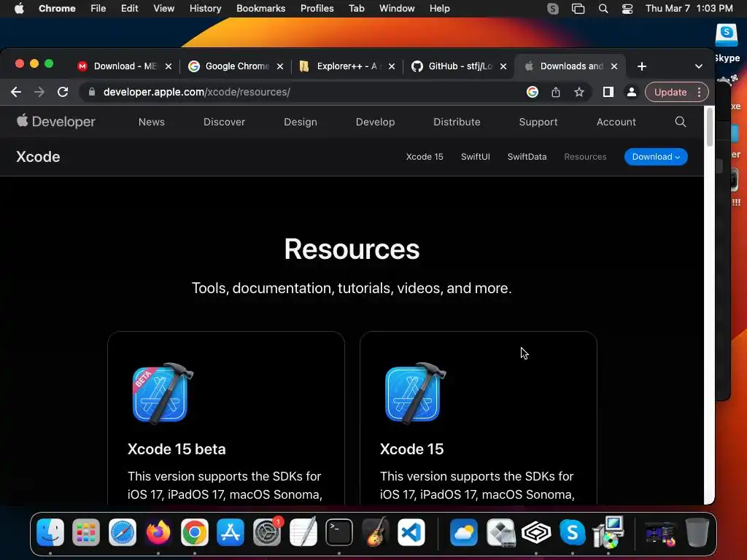View site information via the lock icon

pyautogui.click(x=92, y=92)
